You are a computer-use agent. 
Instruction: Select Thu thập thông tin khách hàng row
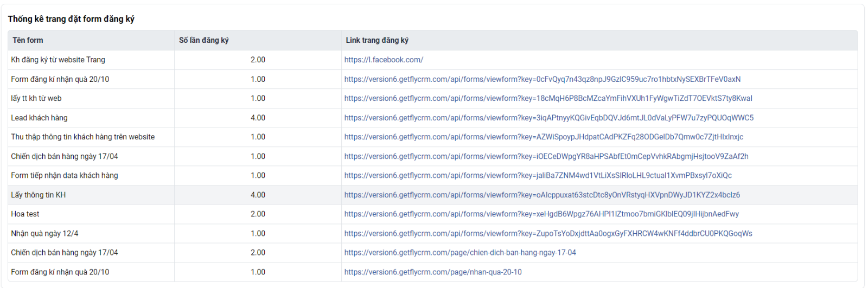pyautogui.click(x=432, y=137)
